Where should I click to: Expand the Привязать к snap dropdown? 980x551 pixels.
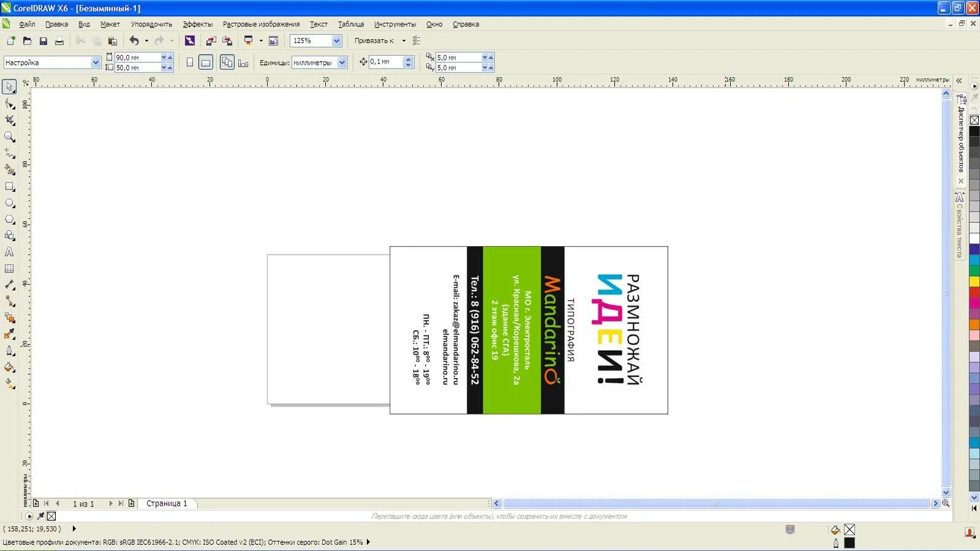coord(404,41)
